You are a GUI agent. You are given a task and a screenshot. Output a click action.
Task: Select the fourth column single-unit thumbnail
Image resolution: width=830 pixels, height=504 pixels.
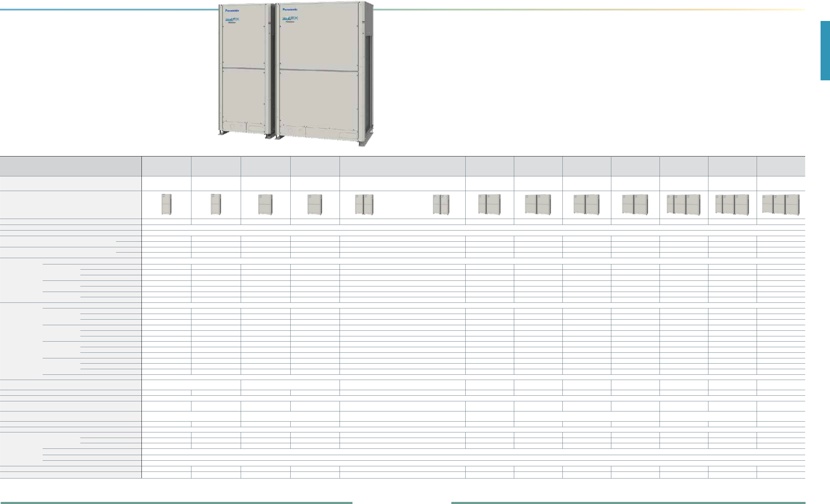pos(315,204)
